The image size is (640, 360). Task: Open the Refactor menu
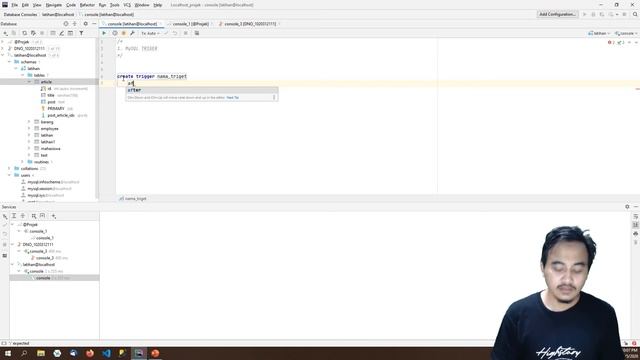point(87,5)
